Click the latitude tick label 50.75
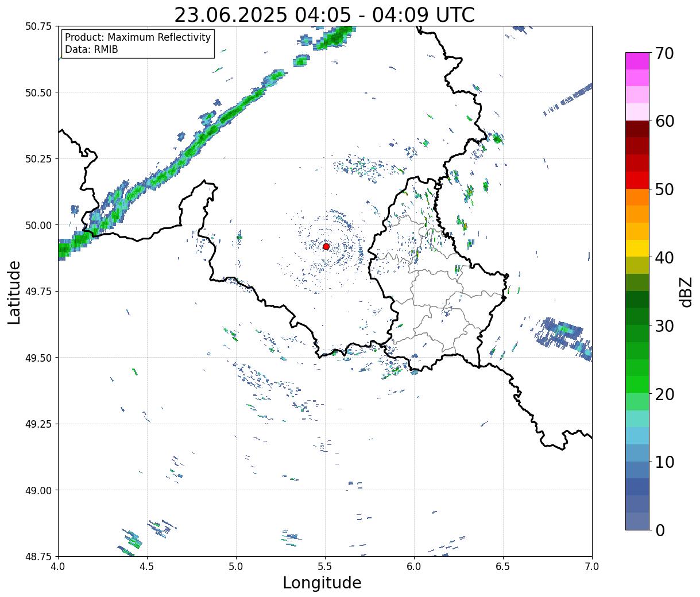Screen dimensions: 700x597 click(x=38, y=26)
